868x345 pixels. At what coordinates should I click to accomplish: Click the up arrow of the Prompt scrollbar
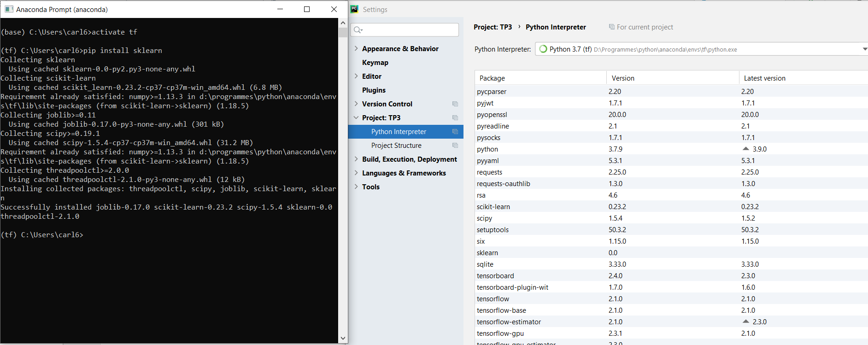pyautogui.click(x=343, y=23)
